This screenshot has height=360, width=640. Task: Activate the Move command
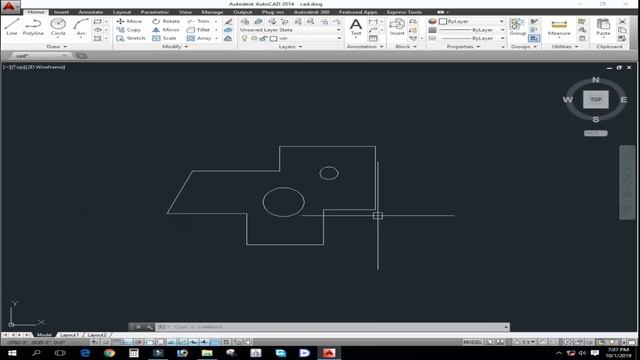(129, 21)
